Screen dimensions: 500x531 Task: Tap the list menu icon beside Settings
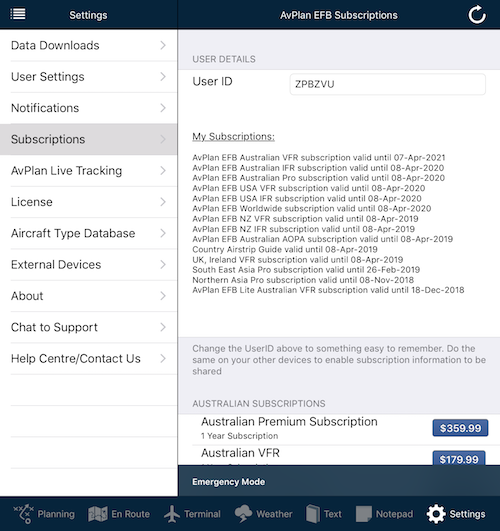(x=18, y=14)
